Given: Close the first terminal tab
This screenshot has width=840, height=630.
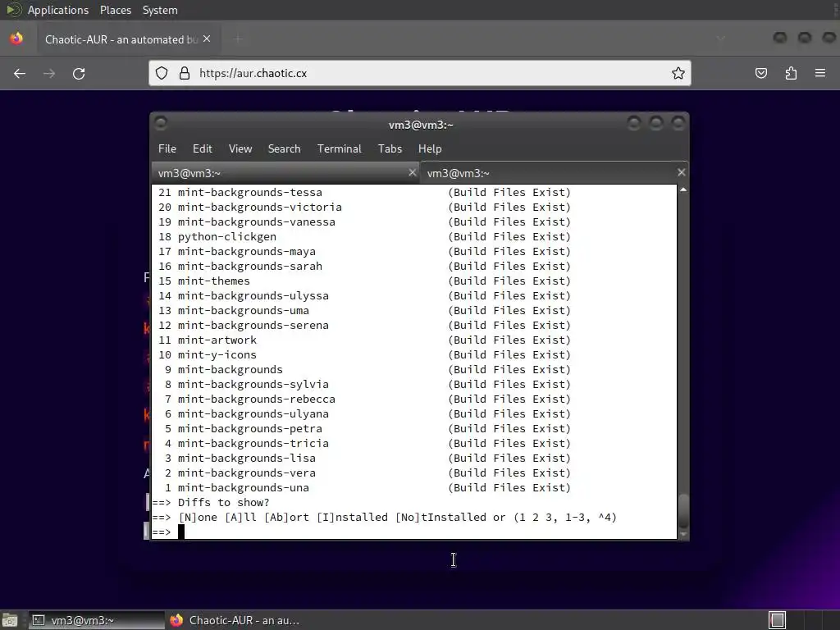Looking at the screenshot, I should (x=413, y=172).
